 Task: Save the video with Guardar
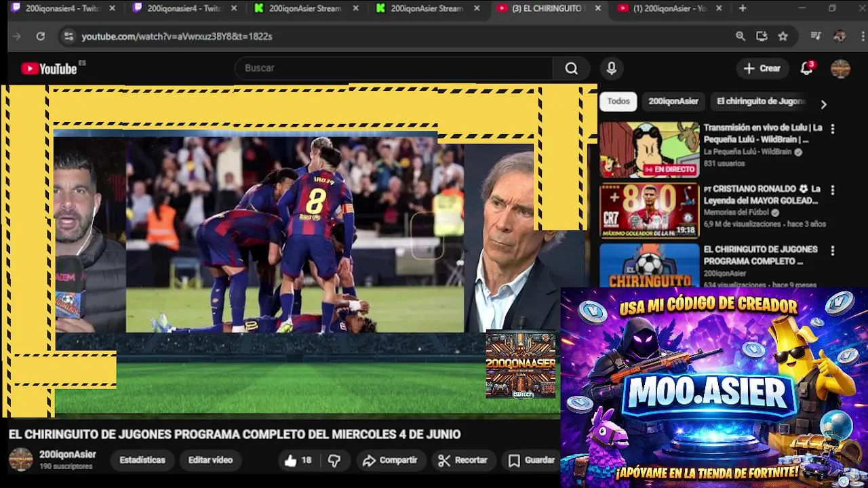[x=532, y=460]
